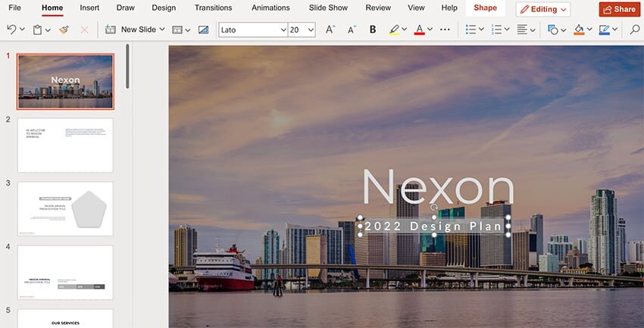Open the Shapes gallery icon
Image resolution: width=644 pixels, height=328 pixels.
(x=552, y=30)
